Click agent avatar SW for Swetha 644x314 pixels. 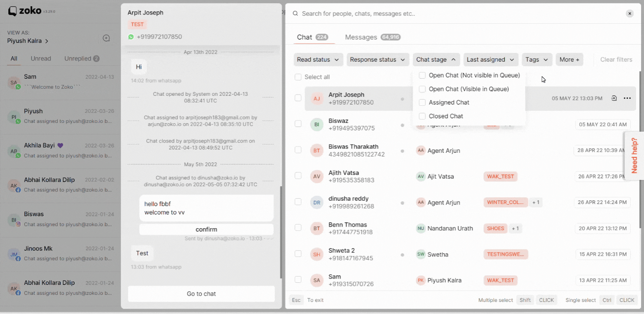pos(421,254)
